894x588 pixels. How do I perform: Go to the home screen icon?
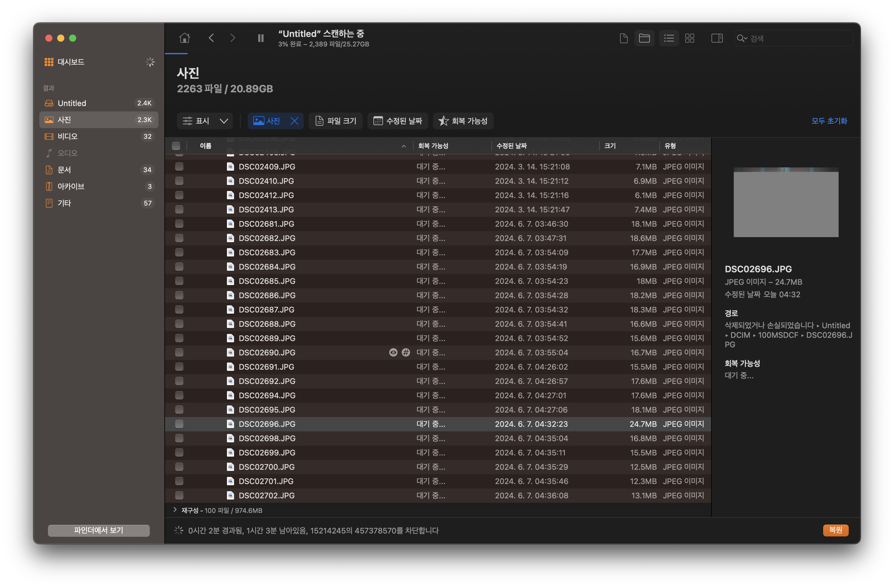click(184, 38)
